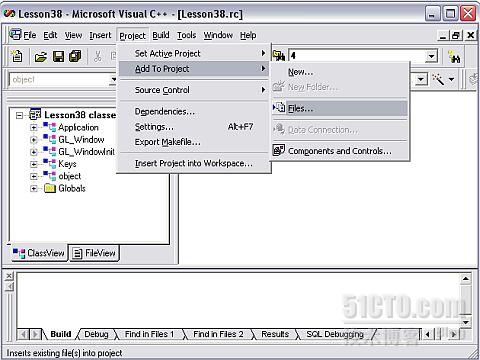Screen dimensions: 480x360
Task: Click the Globals folder icon
Action: click(50, 188)
